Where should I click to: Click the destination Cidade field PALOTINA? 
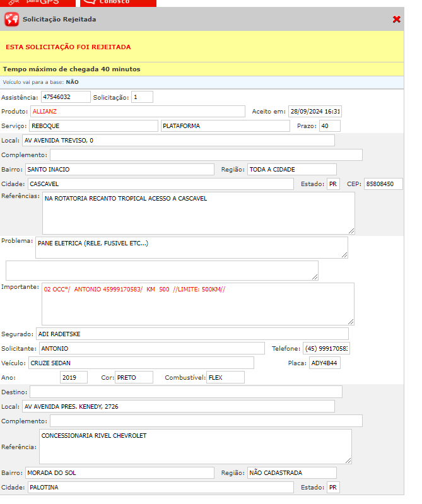[160, 488]
